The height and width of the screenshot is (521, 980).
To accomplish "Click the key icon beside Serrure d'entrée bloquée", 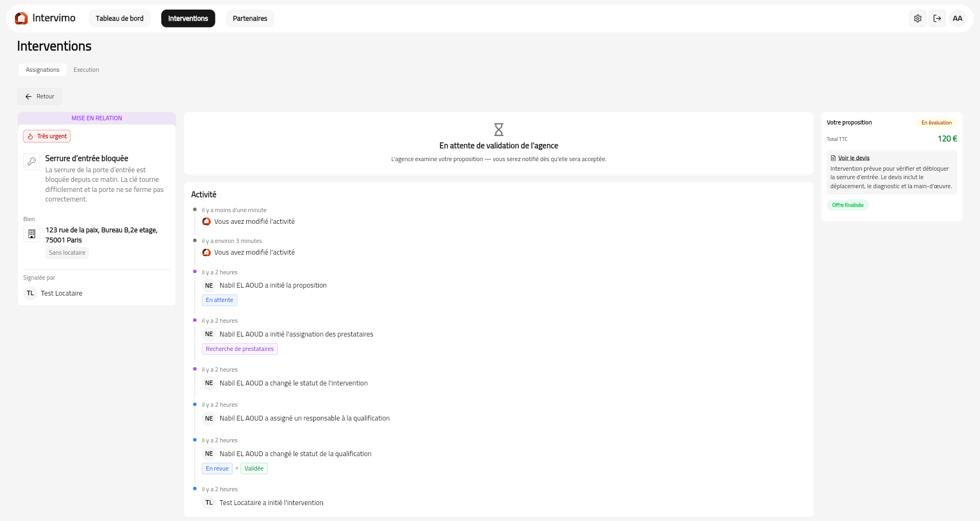I will (32, 162).
